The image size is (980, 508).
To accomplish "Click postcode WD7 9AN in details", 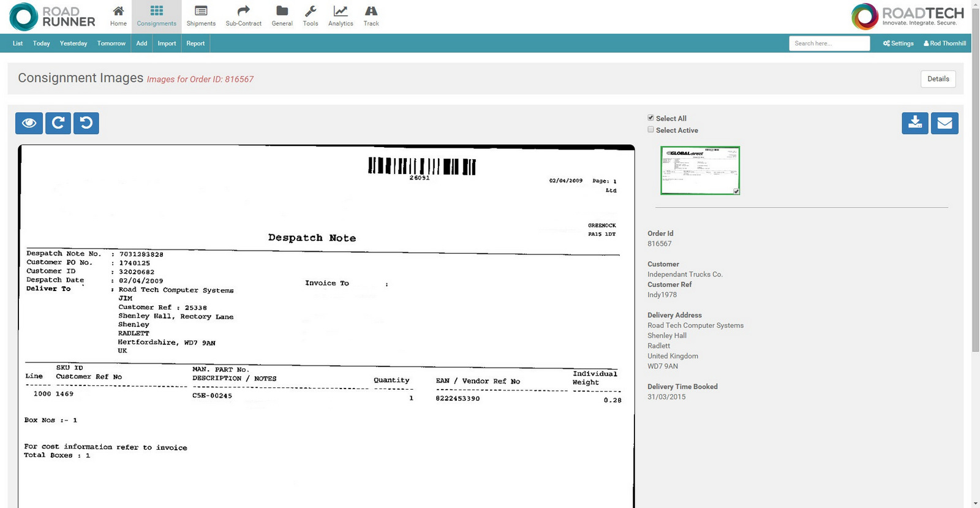I will point(663,366).
